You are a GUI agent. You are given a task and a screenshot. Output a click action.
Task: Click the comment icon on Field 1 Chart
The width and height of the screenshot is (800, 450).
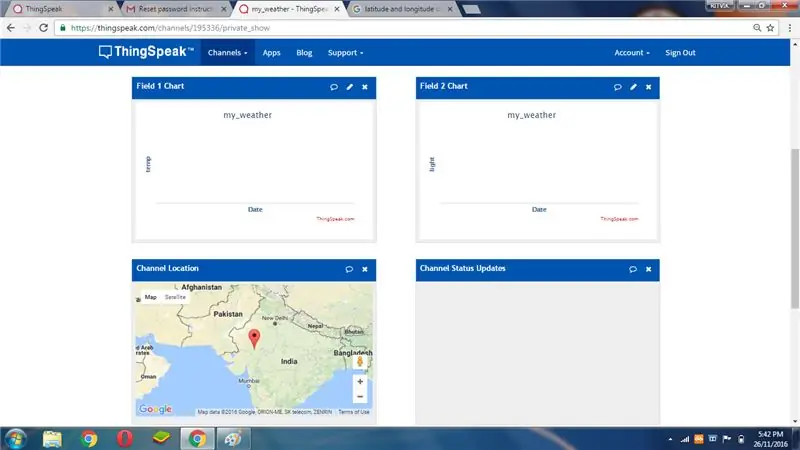(x=334, y=87)
